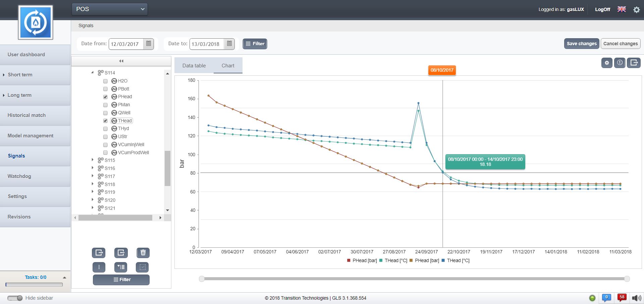Click the left handle of chart range slider
Screen dimensions: 644x304
(202, 279)
